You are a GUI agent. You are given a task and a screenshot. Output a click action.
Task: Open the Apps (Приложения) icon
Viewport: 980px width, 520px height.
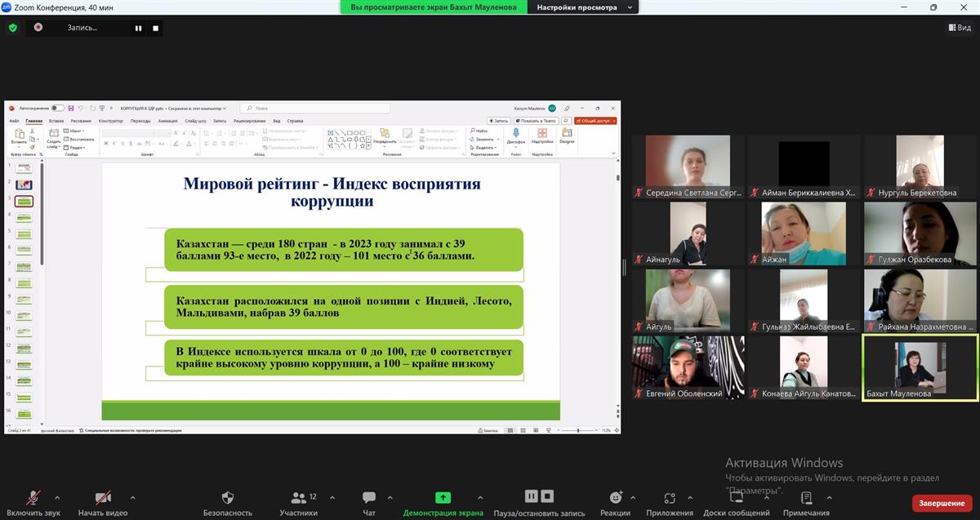(x=670, y=498)
